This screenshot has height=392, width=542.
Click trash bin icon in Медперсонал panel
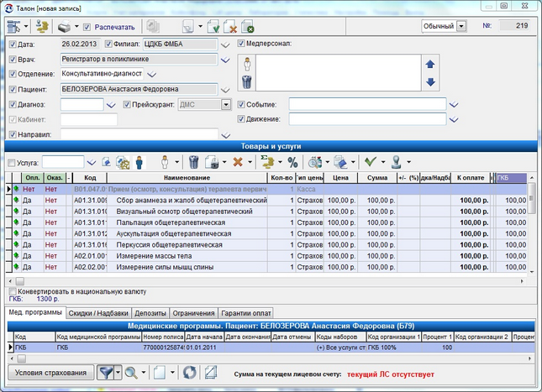click(247, 82)
